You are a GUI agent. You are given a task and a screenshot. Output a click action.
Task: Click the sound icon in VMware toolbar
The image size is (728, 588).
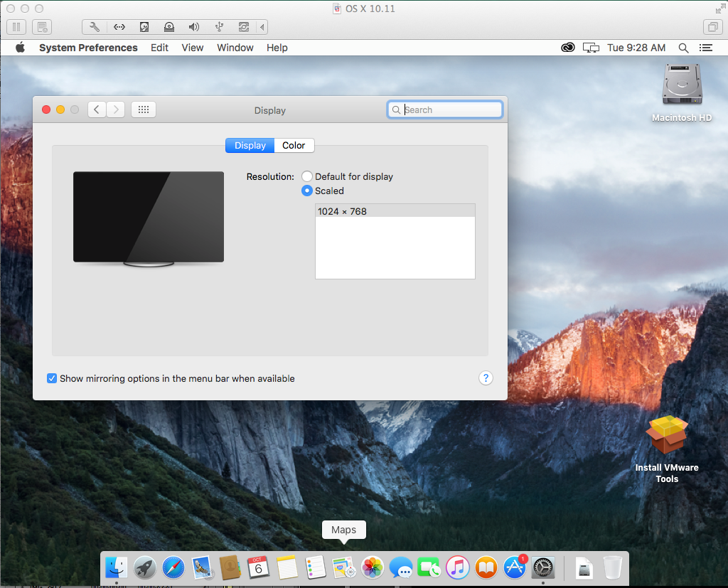193,27
